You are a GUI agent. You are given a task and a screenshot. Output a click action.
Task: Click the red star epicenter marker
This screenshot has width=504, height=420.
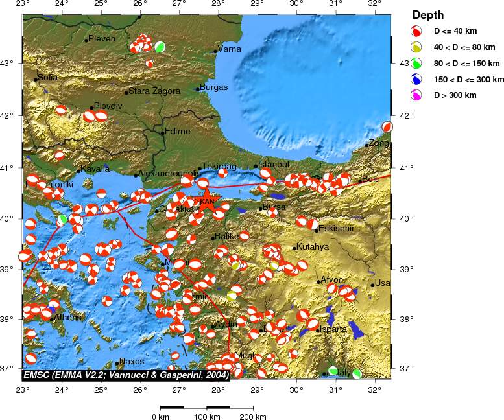[206, 197]
